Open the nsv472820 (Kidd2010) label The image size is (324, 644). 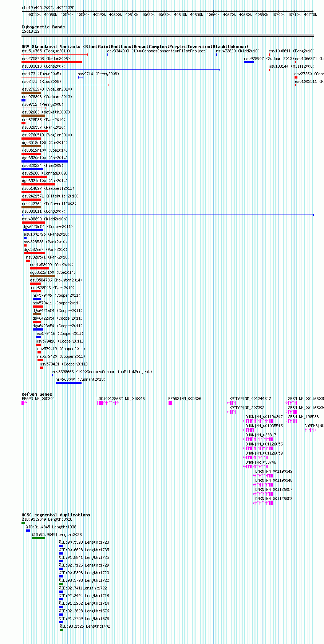[x=238, y=51]
